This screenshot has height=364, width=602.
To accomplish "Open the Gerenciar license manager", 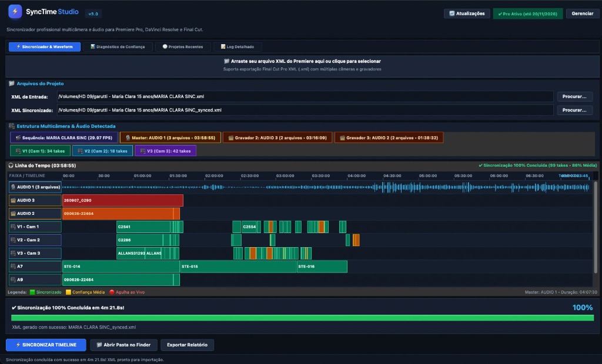I will click(583, 14).
